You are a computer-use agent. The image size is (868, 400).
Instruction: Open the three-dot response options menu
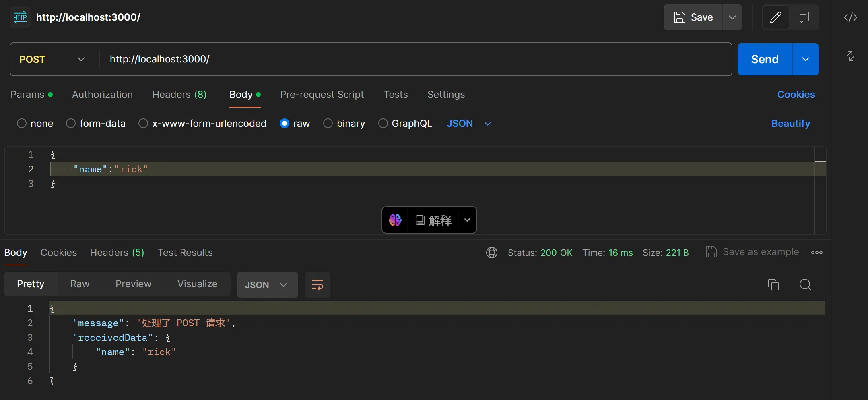[x=816, y=253]
